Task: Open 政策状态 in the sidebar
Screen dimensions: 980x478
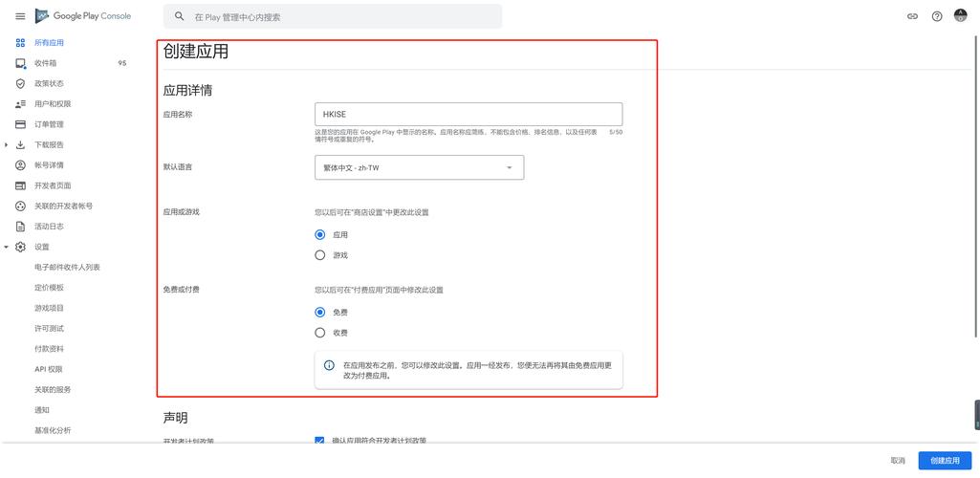Action: click(49, 84)
